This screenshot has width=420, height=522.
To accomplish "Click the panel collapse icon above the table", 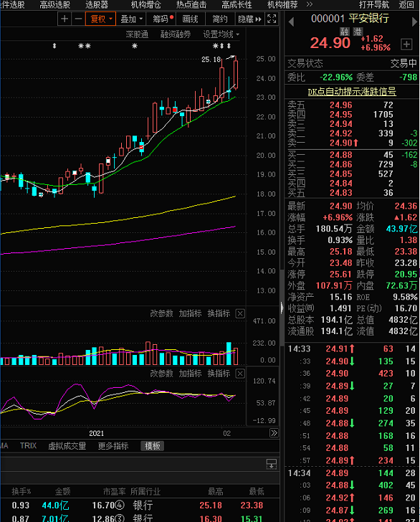I will [x=272, y=464].
